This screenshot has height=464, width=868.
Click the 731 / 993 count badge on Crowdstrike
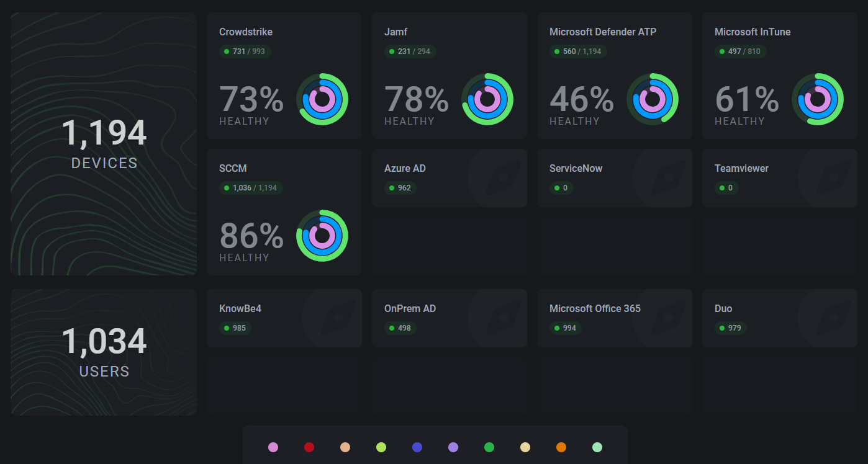point(246,51)
